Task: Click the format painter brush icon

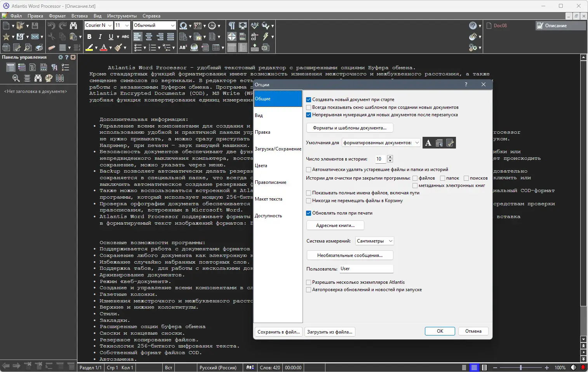Action: pyautogui.click(x=118, y=47)
